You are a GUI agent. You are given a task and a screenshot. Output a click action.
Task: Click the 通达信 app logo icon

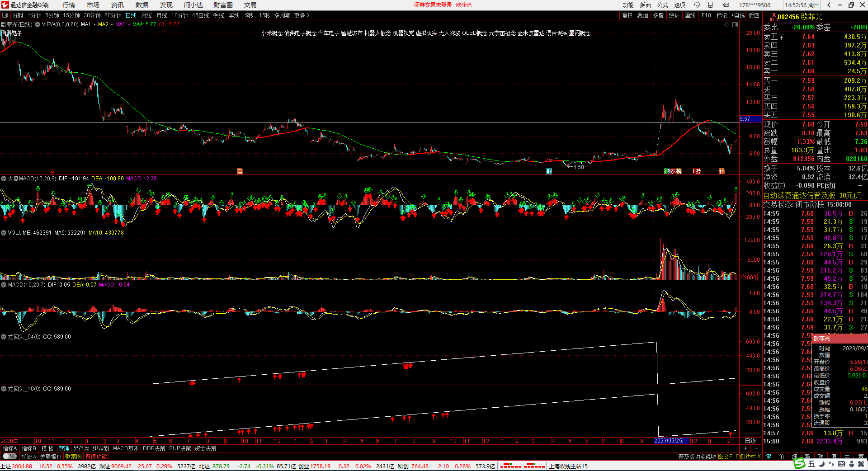coord(5,5)
